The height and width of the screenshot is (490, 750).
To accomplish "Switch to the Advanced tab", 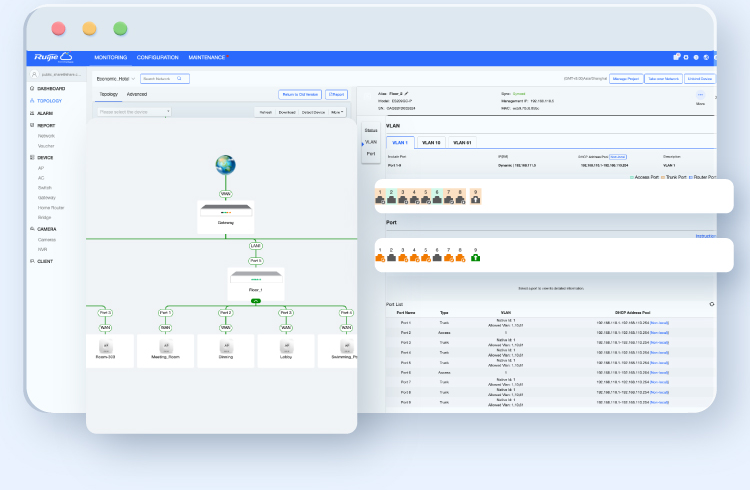I will [x=137, y=94].
